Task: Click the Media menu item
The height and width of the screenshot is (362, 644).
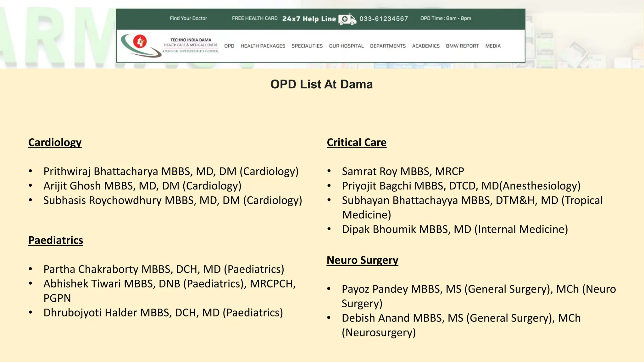Action: coord(493,46)
